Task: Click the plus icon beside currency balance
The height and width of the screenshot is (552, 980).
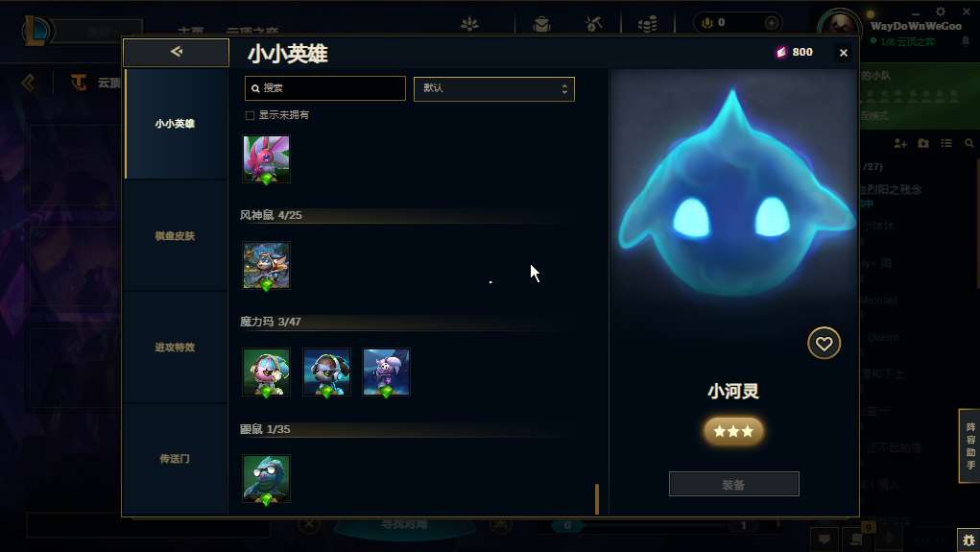Action: (772, 23)
